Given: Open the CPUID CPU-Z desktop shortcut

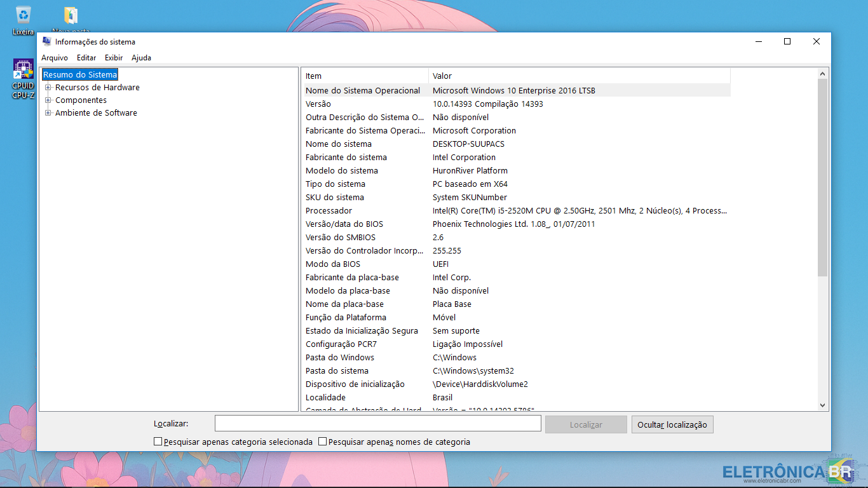Looking at the screenshot, I should pyautogui.click(x=24, y=70).
